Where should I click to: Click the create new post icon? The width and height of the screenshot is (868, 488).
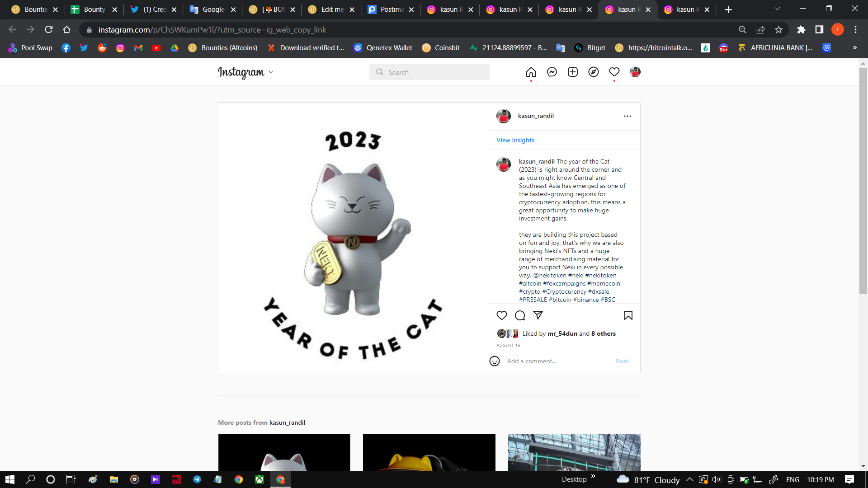[x=572, y=72]
